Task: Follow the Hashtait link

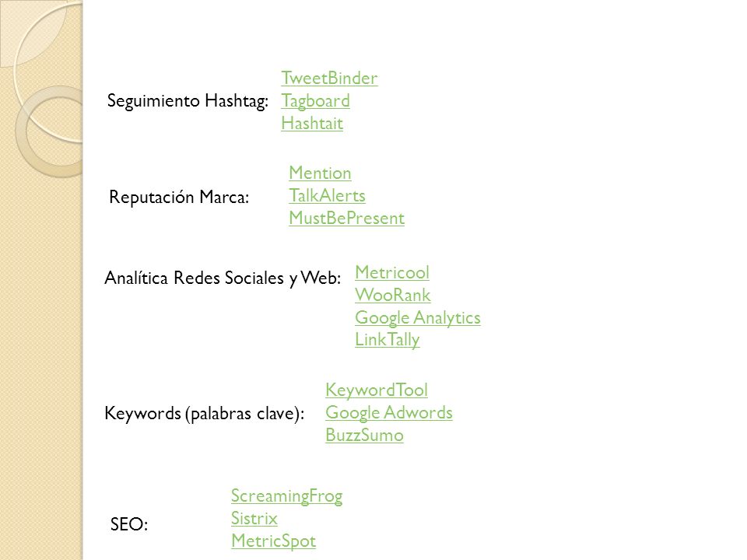Action: tap(311, 124)
